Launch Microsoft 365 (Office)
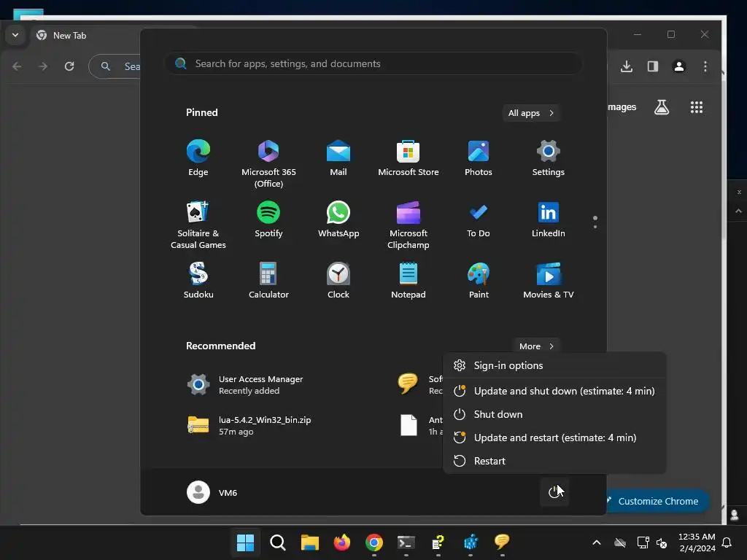Screen dimensions: 747x560 [268, 164]
